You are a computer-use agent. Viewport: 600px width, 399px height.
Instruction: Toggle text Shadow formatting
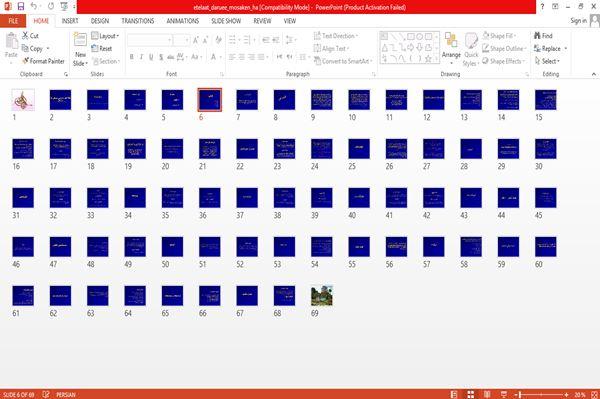(161, 57)
